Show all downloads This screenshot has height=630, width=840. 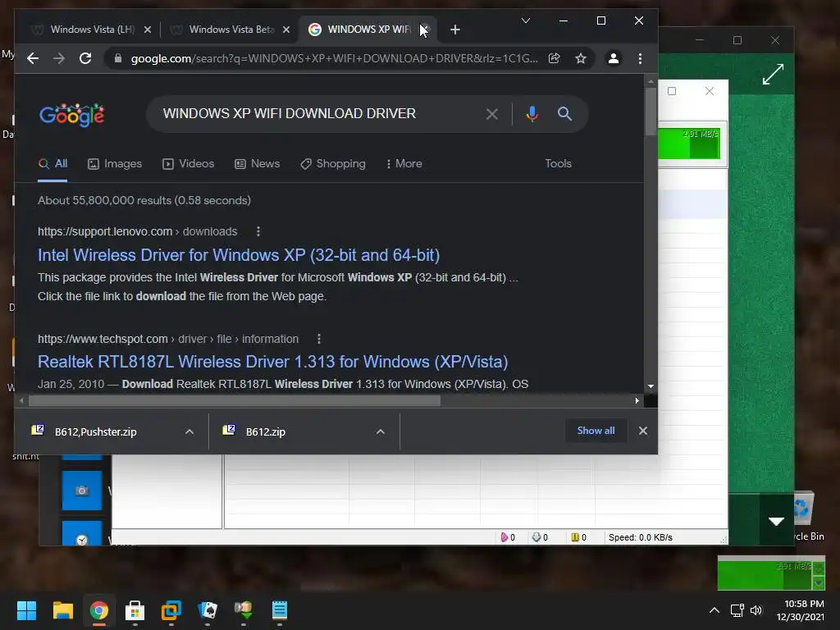pyautogui.click(x=596, y=431)
